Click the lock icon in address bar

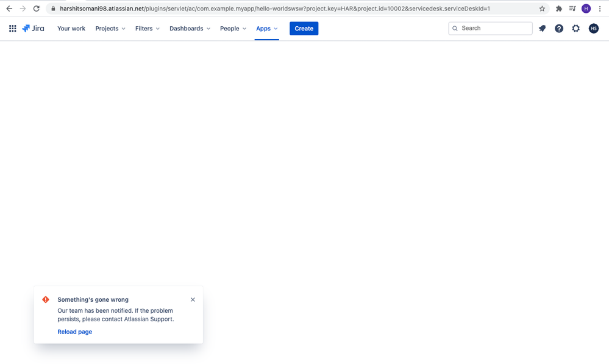pos(53,9)
